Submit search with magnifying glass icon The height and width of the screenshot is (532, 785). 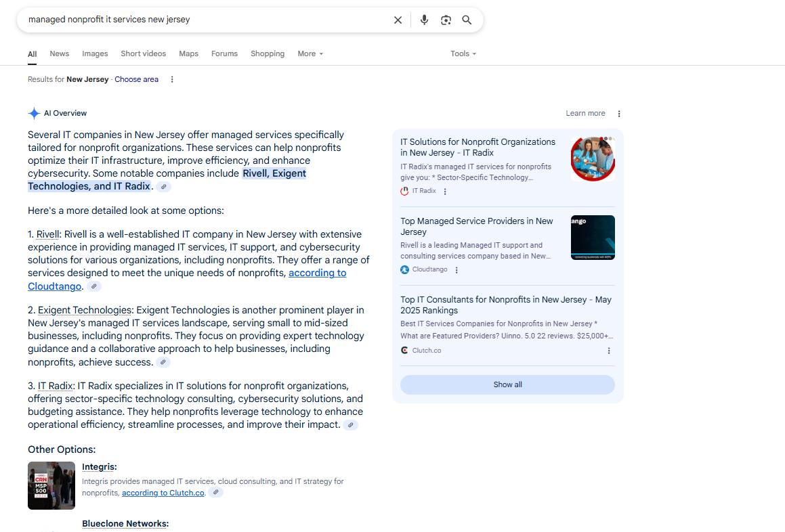[x=467, y=20]
